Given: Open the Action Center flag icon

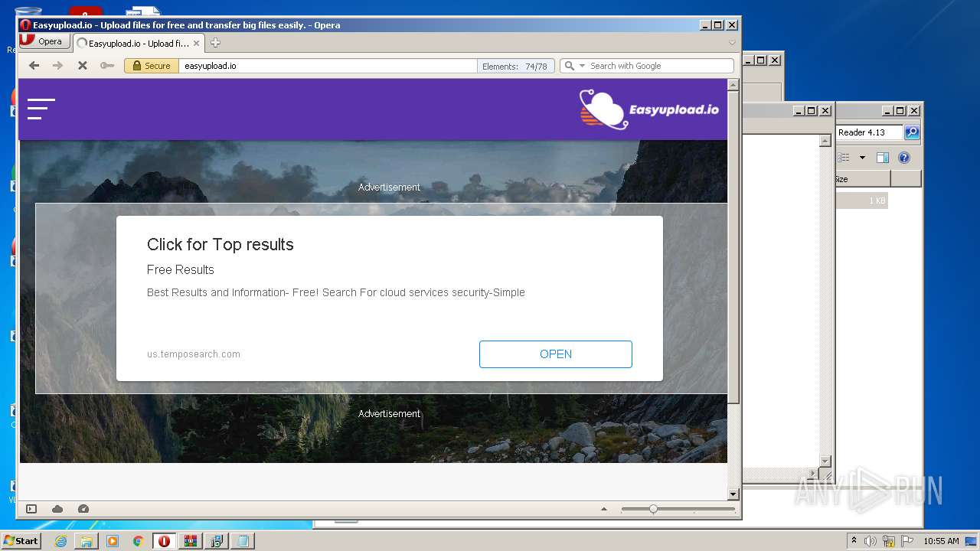Looking at the screenshot, I should [907, 541].
